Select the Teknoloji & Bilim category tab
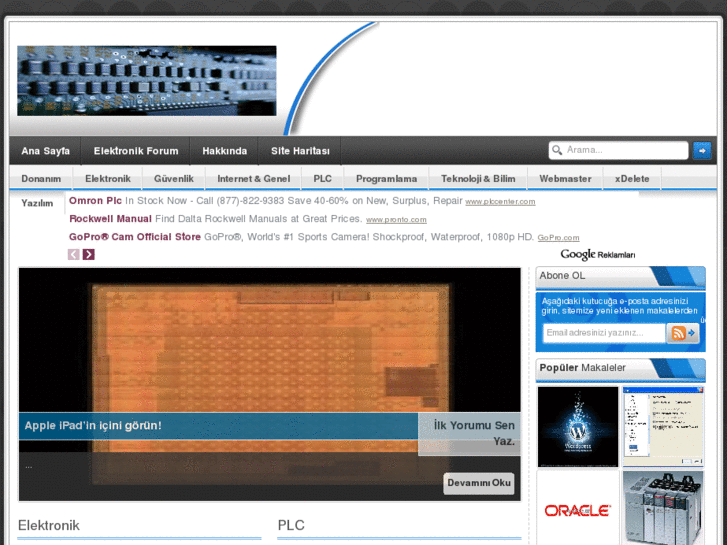This screenshot has height=545, width=727. [x=478, y=179]
